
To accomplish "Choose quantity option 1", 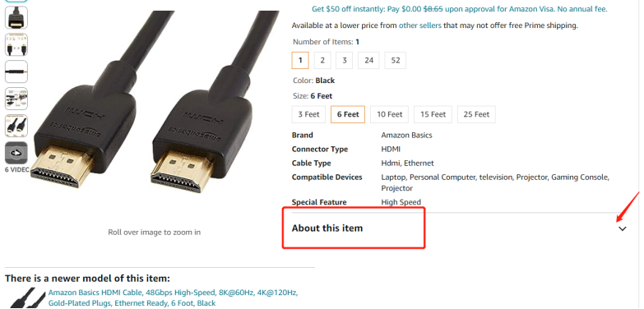I will tap(300, 60).
